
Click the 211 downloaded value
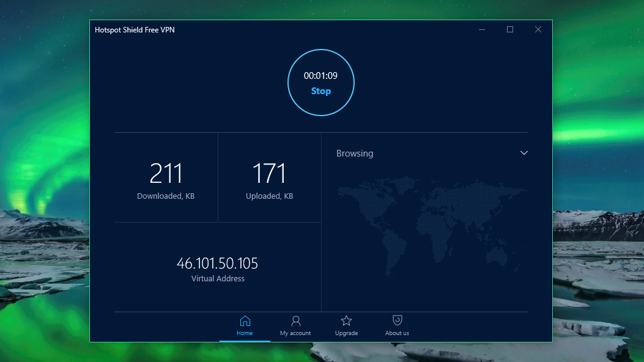[166, 173]
